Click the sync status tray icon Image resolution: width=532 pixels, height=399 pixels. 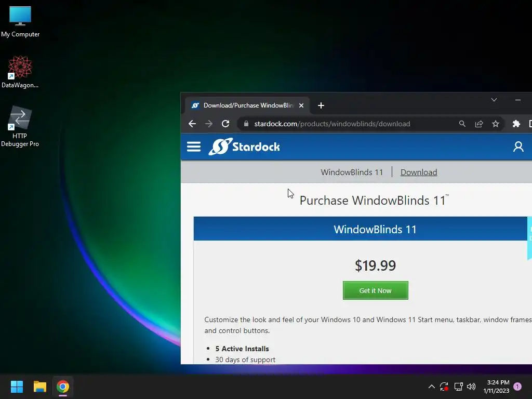444,387
